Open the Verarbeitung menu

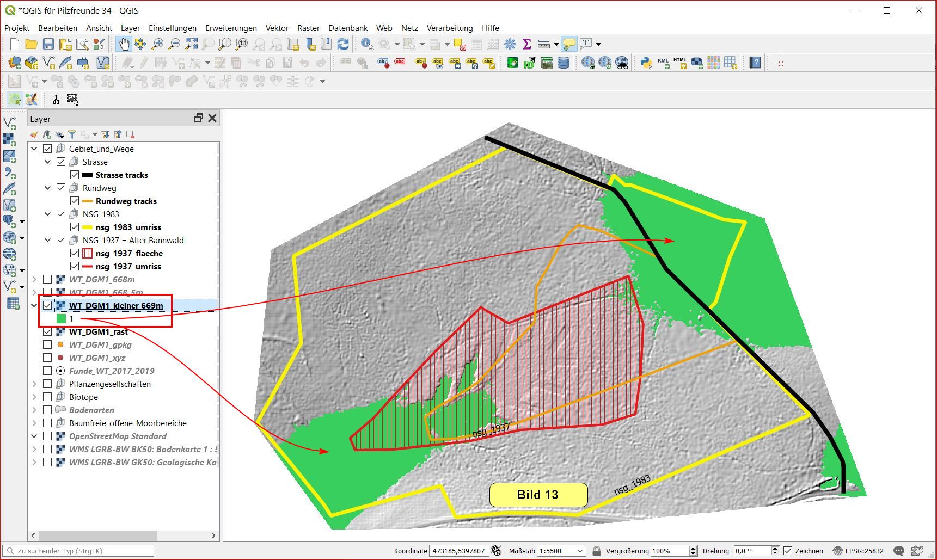449,28
